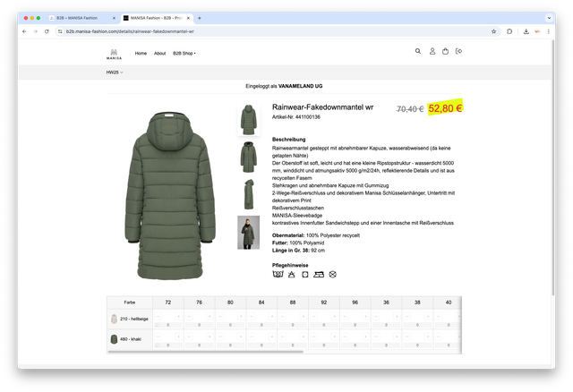This screenshot has width=573, height=392.
Task: Select the side-view coat thumbnail
Action: click(248, 193)
